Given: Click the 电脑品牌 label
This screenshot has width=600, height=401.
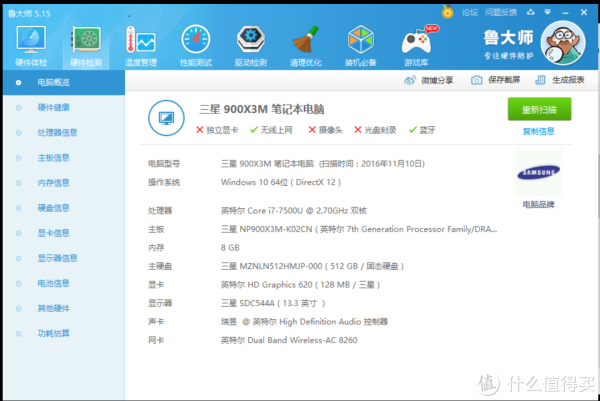Looking at the screenshot, I should (x=538, y=205).
